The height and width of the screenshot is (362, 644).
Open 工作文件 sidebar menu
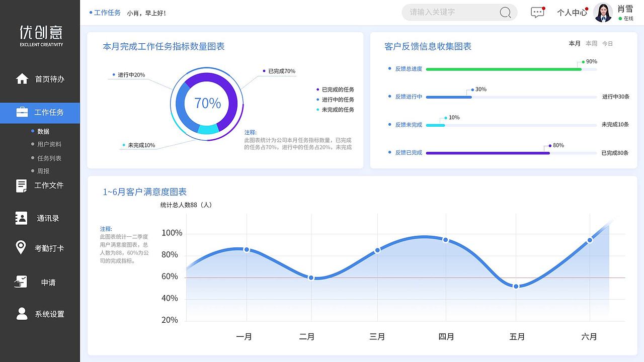pyautogui.click(x=49, y=186)
